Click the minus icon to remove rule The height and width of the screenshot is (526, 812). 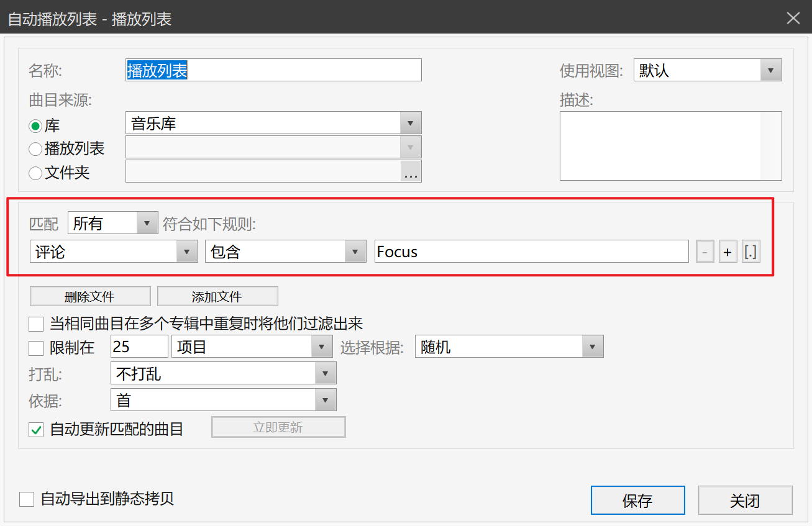[x=705, y=252]
